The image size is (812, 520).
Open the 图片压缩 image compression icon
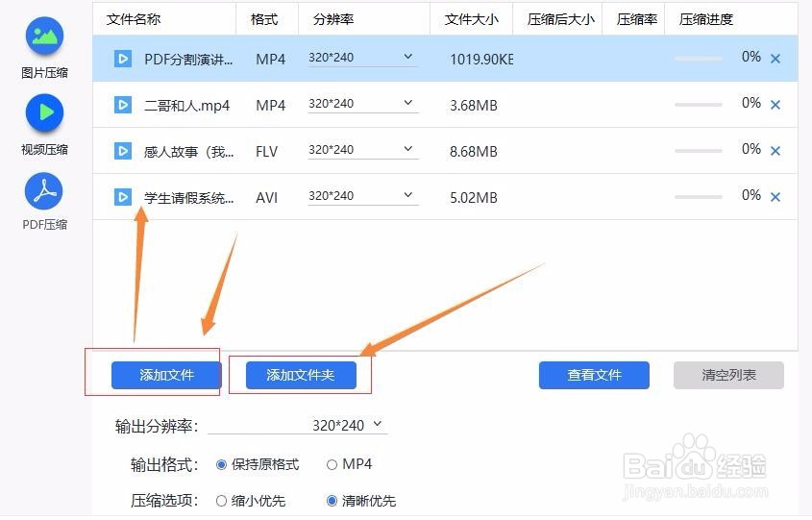click(44, 36)
